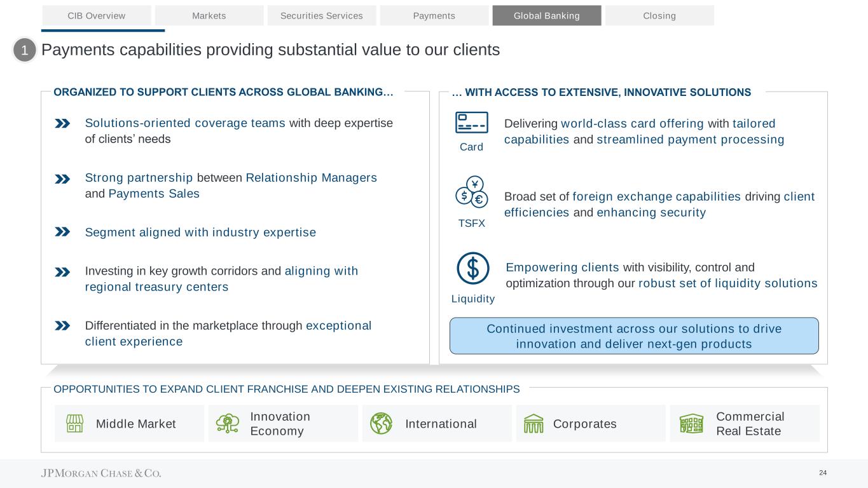Image resolution: width=868 pixels, height=488 pixels.
Task: Click the International globe icon
Action: coord(381,424)
